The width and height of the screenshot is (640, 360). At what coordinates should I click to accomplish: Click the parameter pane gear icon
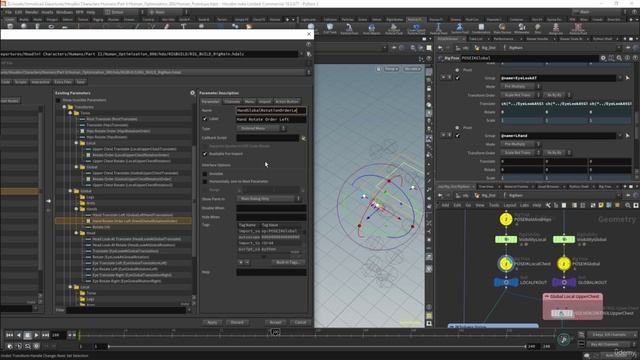pyautogui.click(x=603, y=58)
